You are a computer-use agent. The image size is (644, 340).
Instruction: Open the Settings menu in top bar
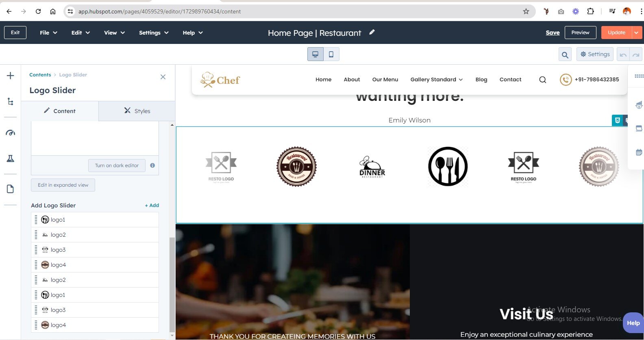153,33
